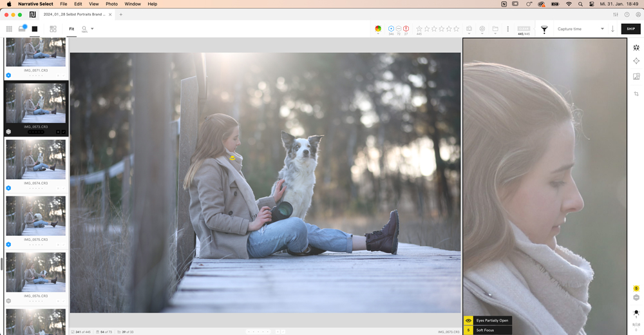Click the filter funnel icon
The width and height of the screenshot is (644, 335).
click(544, 29)
